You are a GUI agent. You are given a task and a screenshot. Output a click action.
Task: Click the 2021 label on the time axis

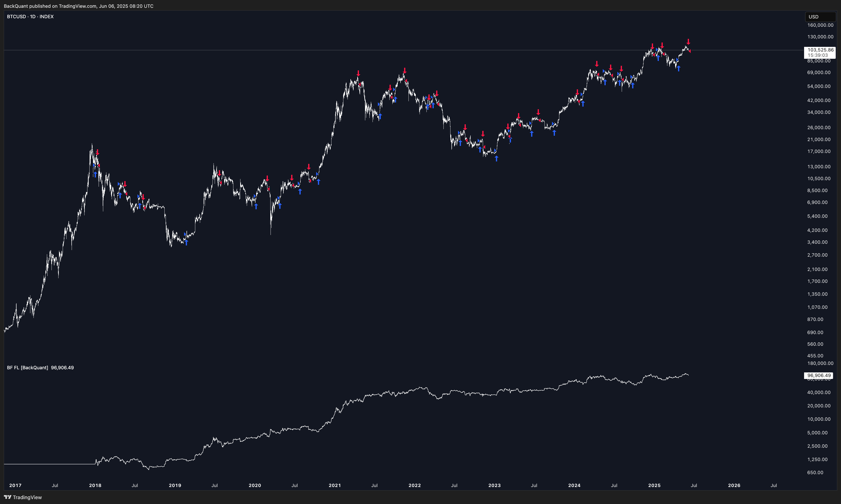pos(335,485)
